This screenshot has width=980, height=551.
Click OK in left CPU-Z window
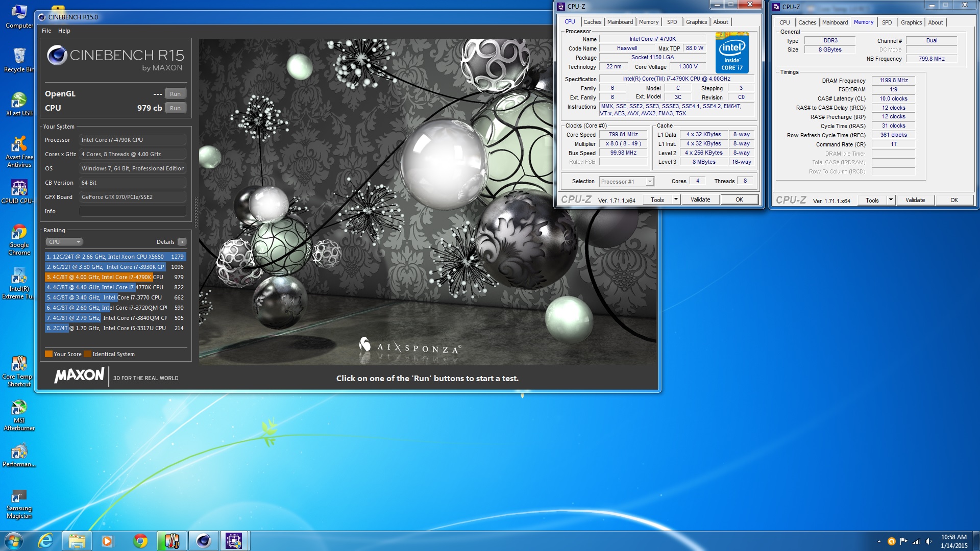tap(739, 200)
